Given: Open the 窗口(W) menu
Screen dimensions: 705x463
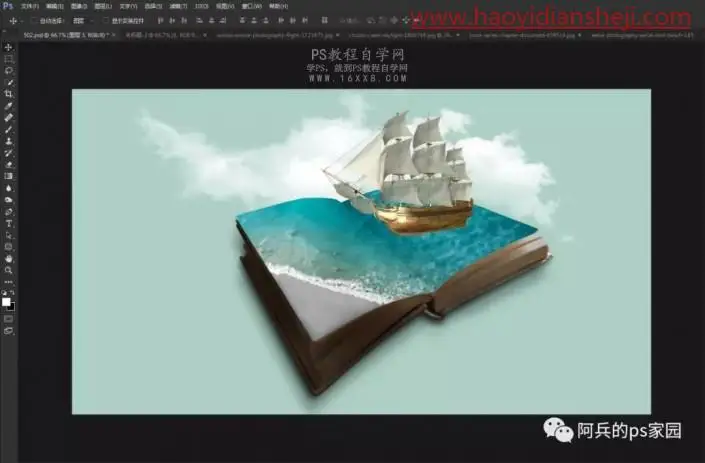Looking at the screenshot, I should pyautogui.click(x=251, y=6).
